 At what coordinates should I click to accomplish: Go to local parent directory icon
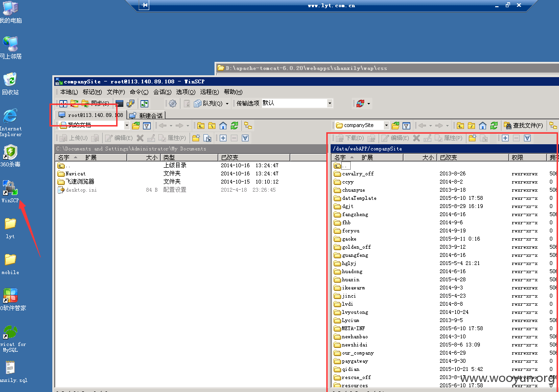coord(201,126)
